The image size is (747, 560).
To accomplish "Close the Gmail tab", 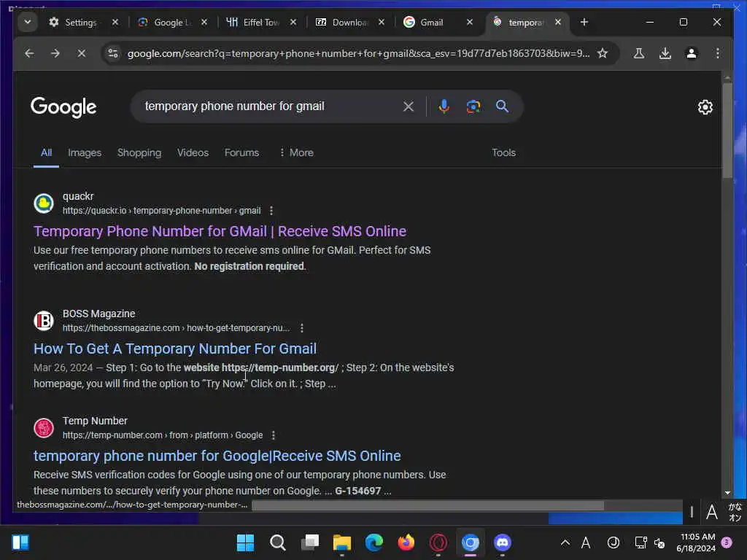I will tap(469, 23).
